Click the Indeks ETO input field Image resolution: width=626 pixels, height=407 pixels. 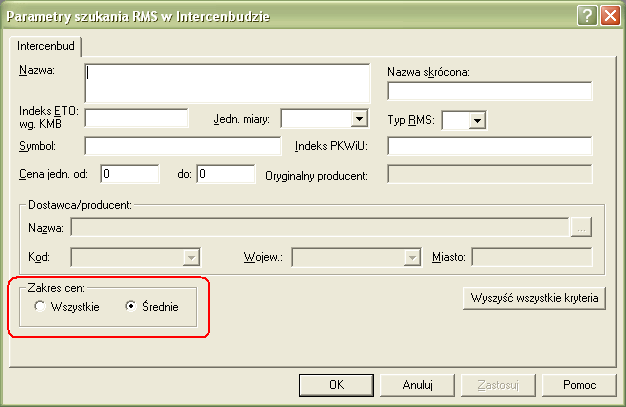point(137,118)
